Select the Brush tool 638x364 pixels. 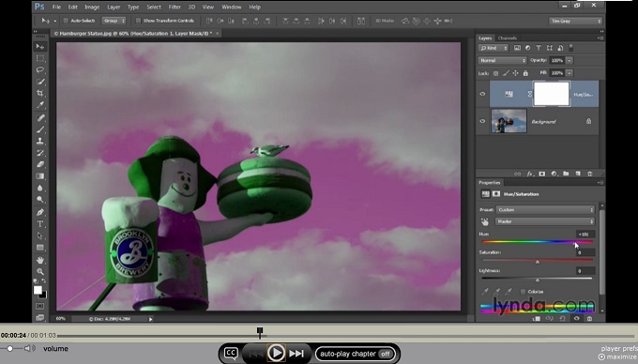[x=39, y=129]
